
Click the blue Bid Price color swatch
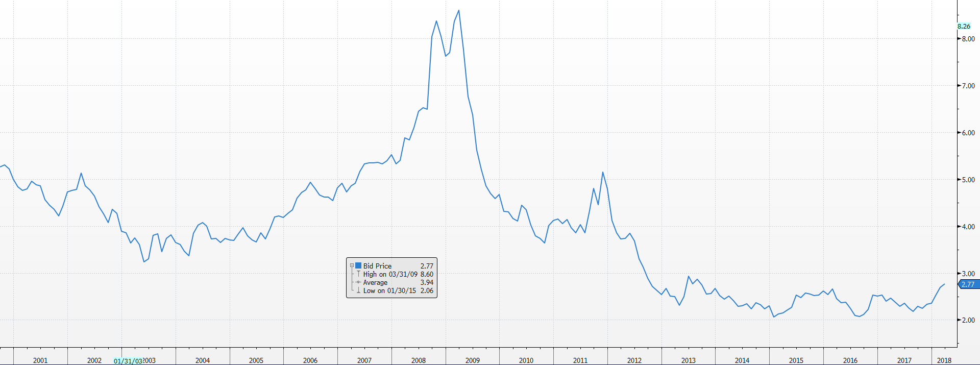358,265
